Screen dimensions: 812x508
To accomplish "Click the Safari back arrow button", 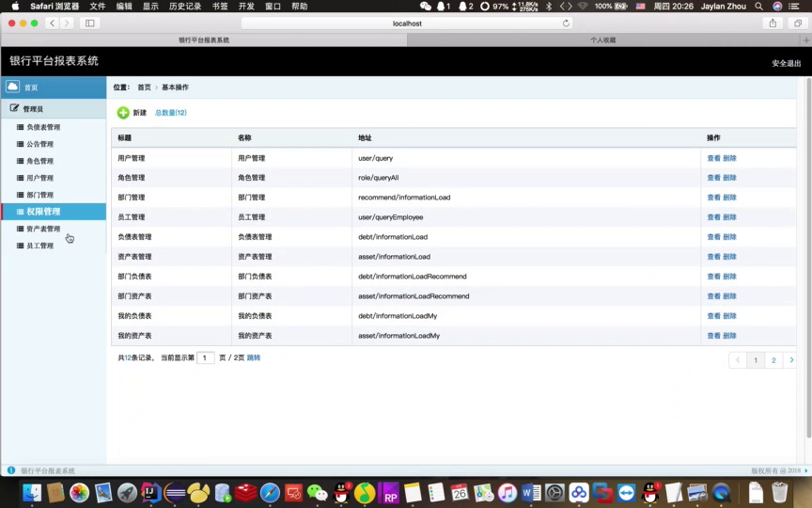I will click(x=53, y=23).
